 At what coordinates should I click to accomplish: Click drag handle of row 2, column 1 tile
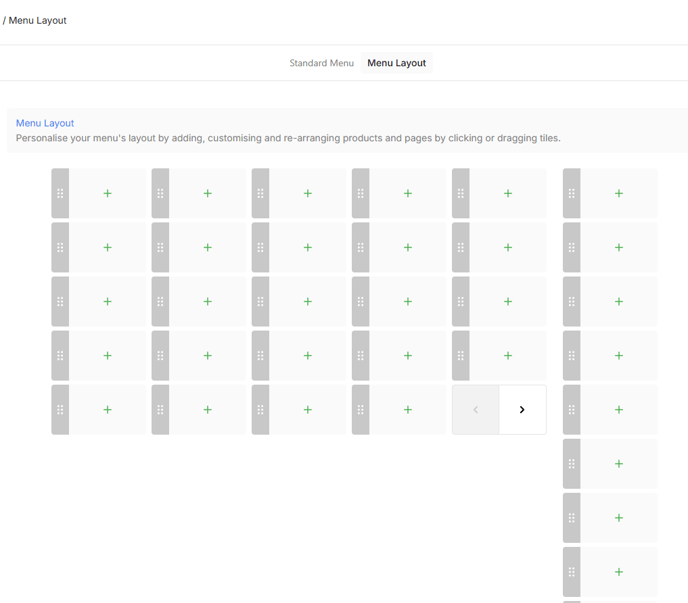60,247
